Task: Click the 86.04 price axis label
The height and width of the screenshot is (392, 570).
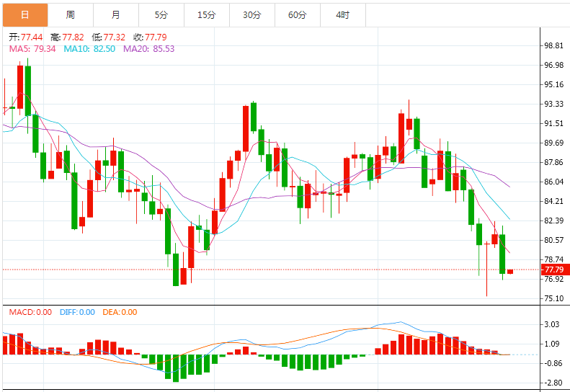Action: [x=553, y=182]
